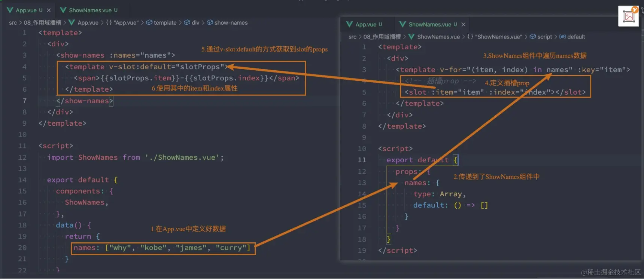
Task: Click 'return {' line in left editor
Action: pyautogui.click(x=82, y=236)
